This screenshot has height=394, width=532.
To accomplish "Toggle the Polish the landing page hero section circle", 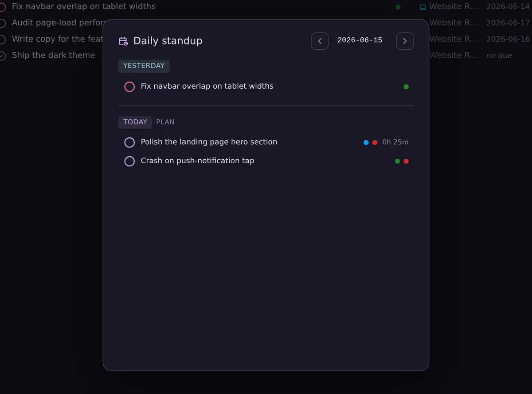I will 129,142.
